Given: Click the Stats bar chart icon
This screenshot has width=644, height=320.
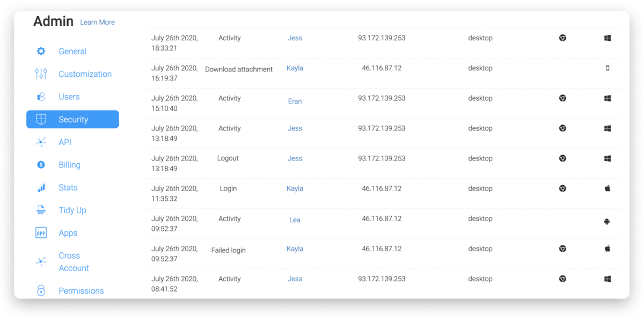Looking at the screenshot, I should tap(41, 187).
